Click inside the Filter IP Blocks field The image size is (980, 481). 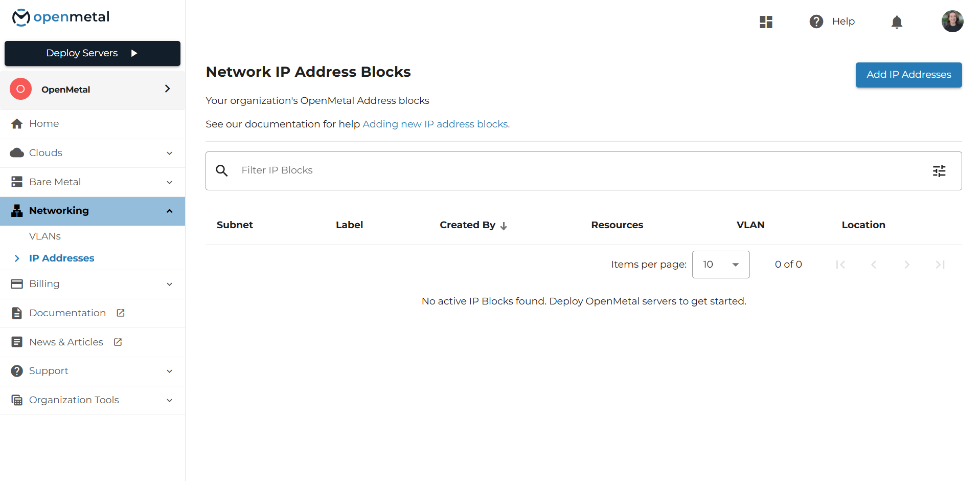[x=583, y=171]
